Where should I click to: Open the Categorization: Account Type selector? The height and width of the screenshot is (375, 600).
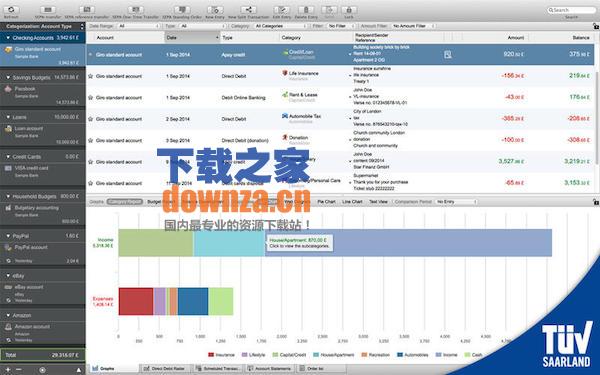(43, 26)
